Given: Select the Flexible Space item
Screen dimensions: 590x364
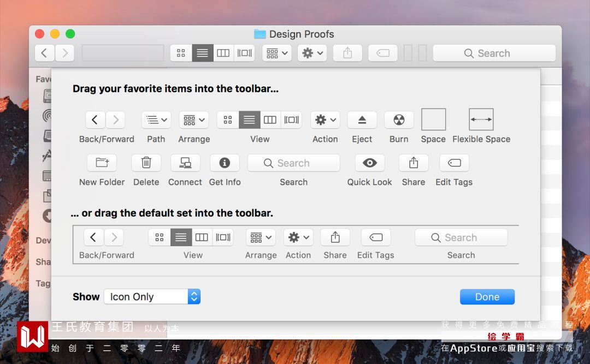Looking at the screenshot, I should pyautogui.click(x=481, y=120).
